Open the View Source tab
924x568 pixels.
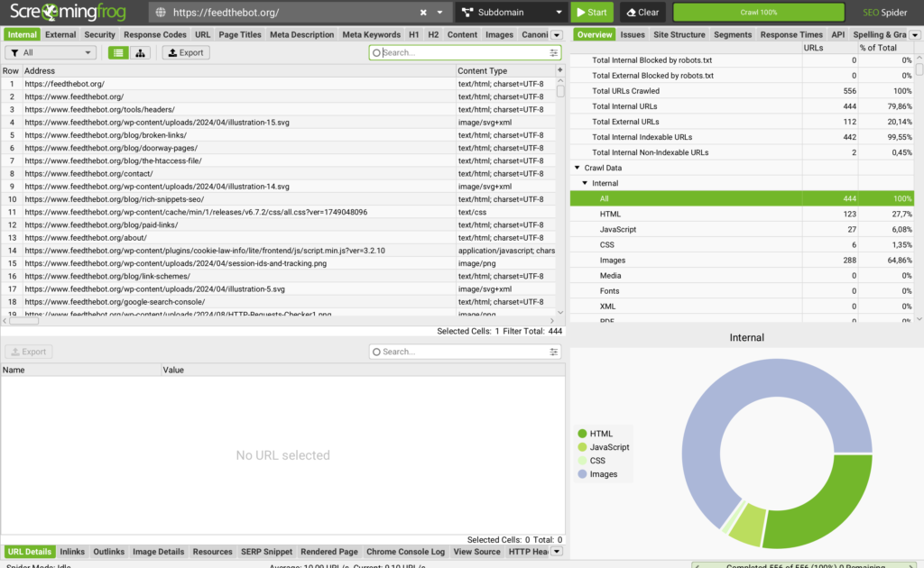[x=476, y=552]
